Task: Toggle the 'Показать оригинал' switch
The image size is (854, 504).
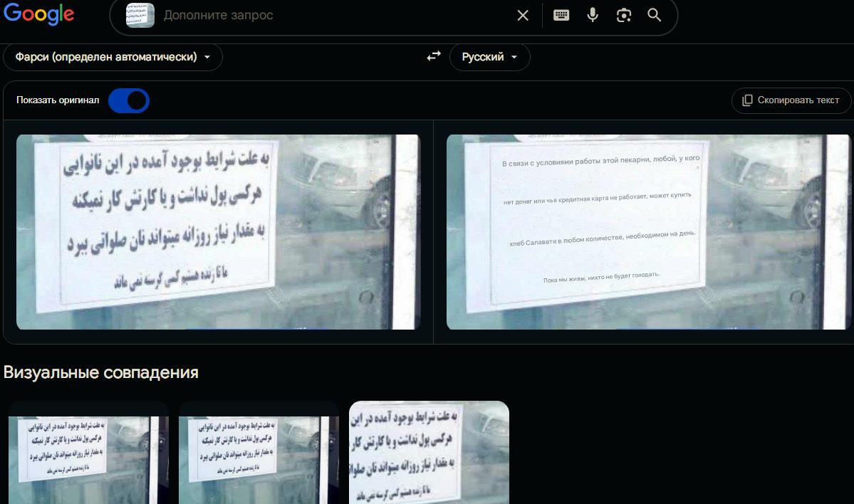Action: click(129, 100)
